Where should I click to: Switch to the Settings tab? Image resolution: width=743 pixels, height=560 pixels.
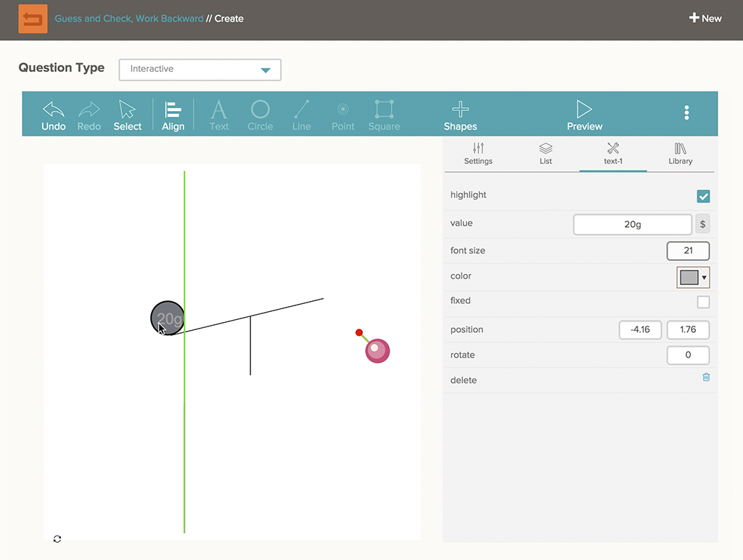[x=478, y=154]
